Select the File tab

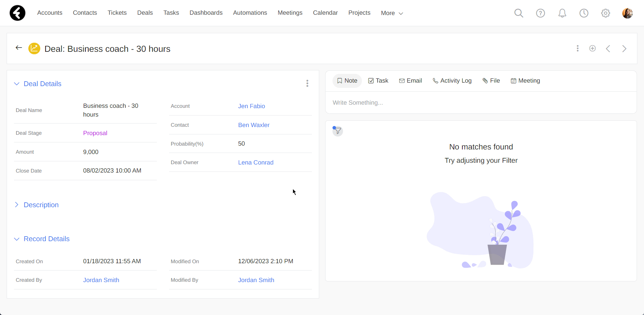[x=491, y=81]
